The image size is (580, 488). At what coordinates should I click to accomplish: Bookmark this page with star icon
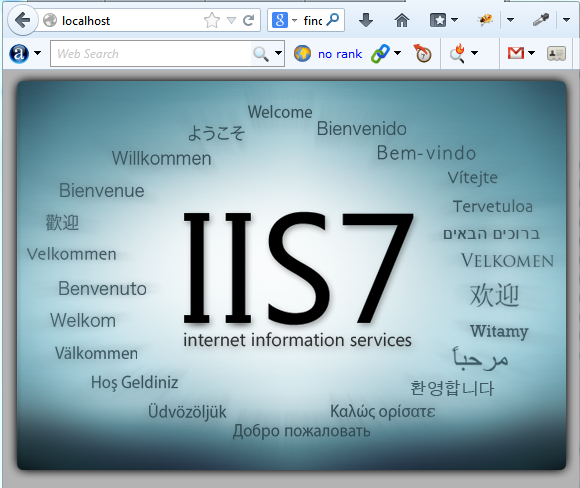tap(212, 20)
